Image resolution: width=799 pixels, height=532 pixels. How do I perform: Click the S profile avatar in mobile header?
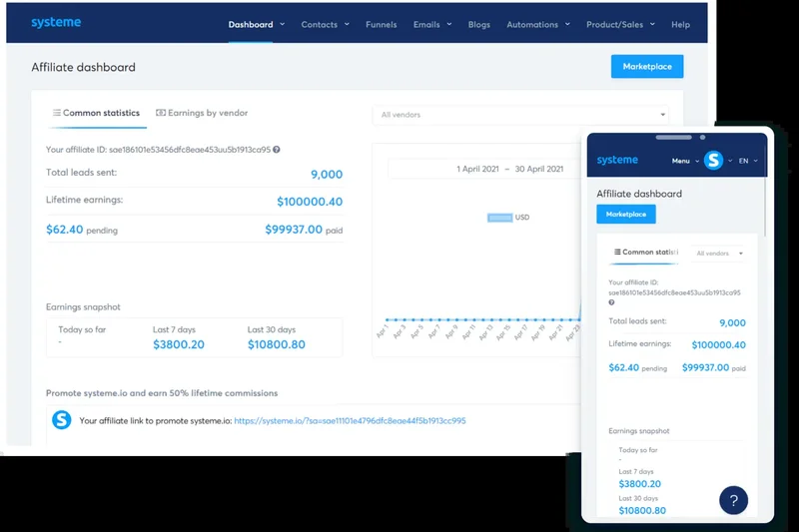click(713, 161)
